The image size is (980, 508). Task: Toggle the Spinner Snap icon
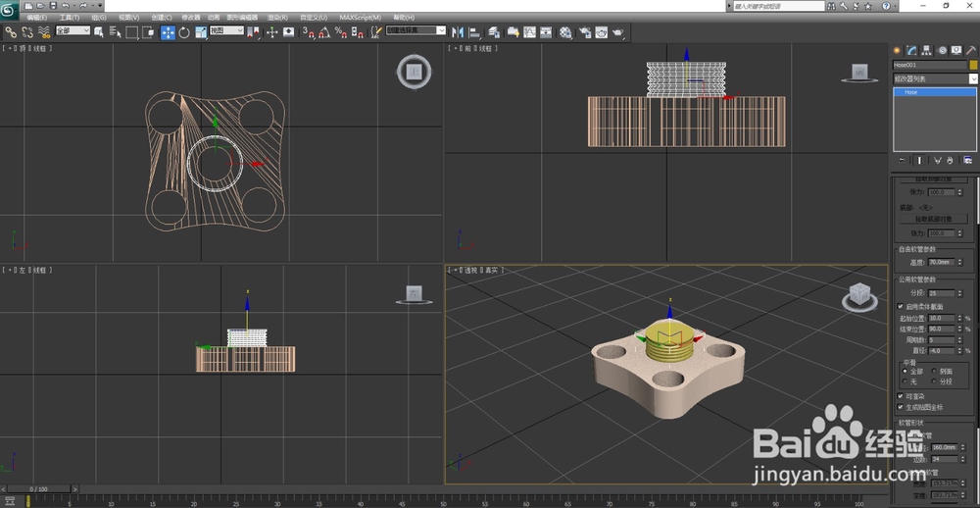357,32
